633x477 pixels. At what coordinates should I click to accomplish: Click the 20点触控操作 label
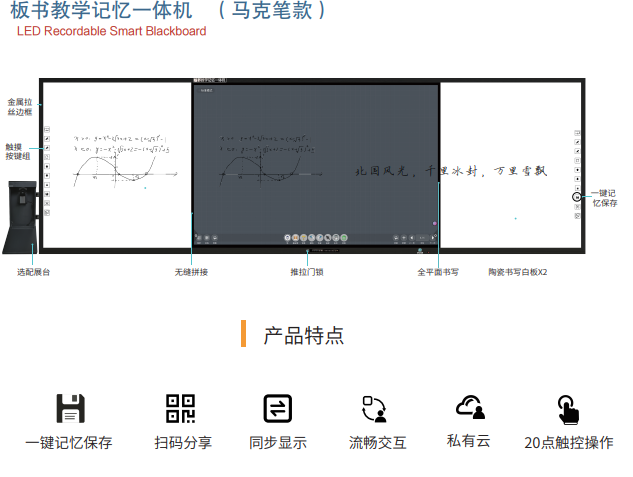coord(568,442)
